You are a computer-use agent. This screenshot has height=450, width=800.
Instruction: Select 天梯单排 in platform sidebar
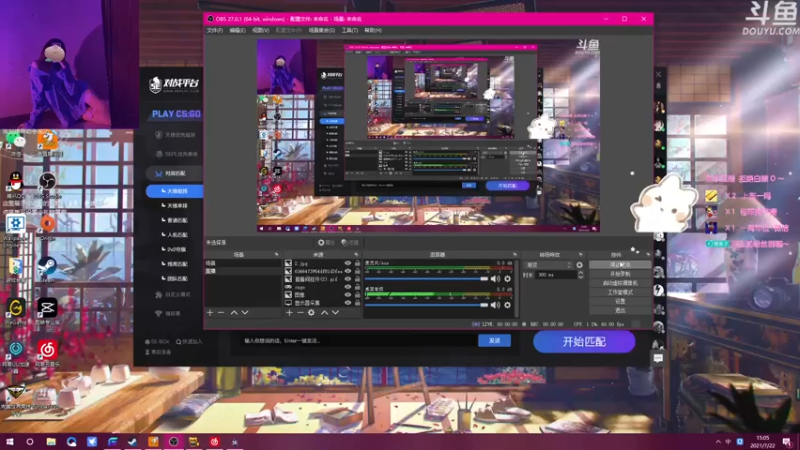click(175, 206)
